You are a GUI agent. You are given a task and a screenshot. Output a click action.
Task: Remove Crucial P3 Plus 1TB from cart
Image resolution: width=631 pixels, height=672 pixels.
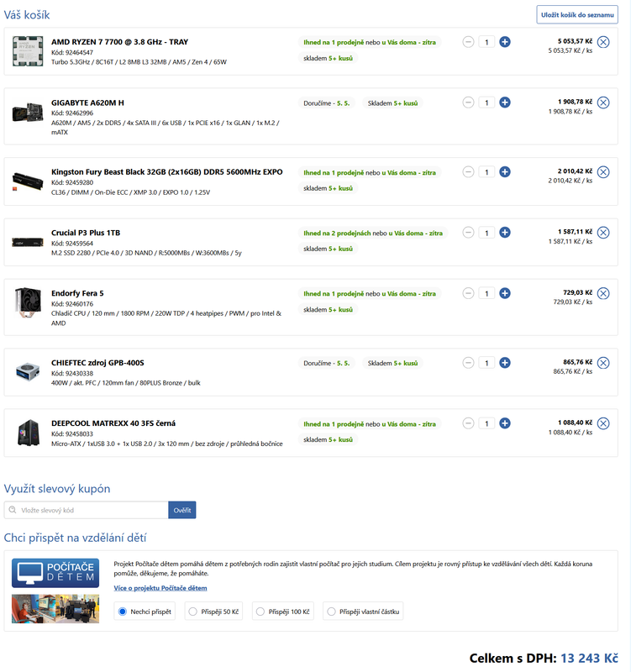603,233
